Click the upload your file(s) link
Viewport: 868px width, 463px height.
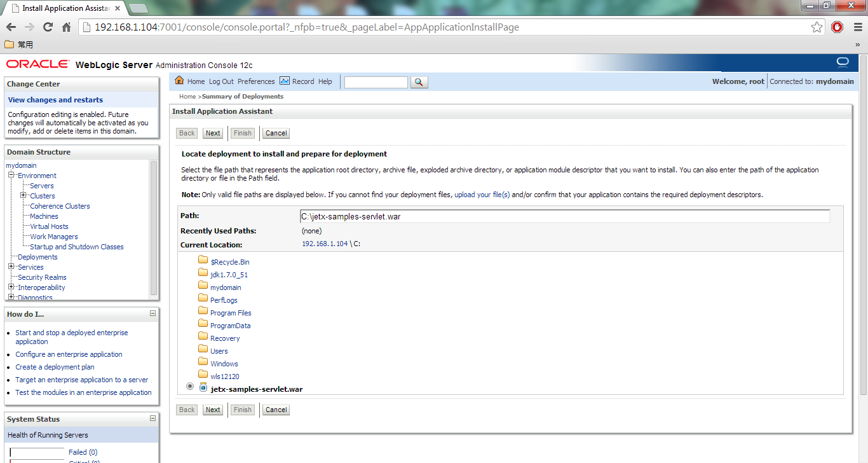coord(482,195)
